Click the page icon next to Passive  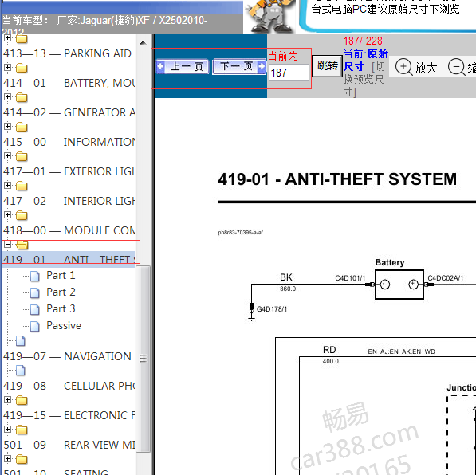35,326
